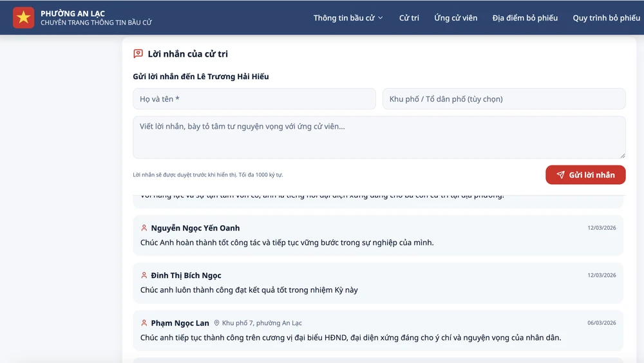This screenshot has width=644, height=363.
Task: Open the Cử tri menu item
Action: point(409,18)
